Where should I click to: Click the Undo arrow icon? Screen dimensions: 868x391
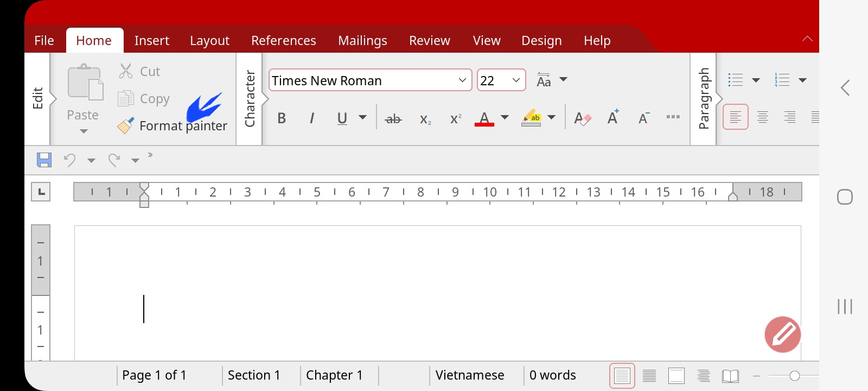click(x=69, y=160)
